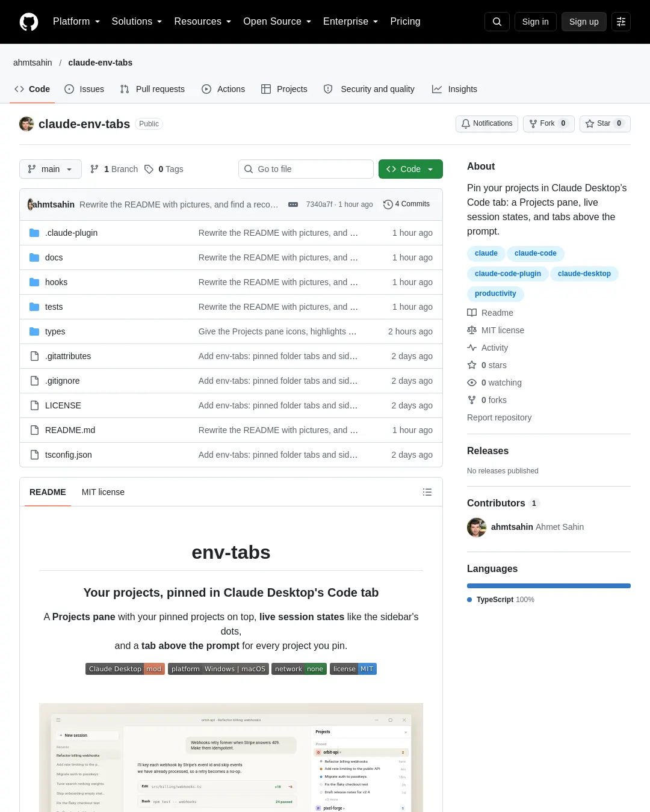The height and width of the screenshot is (812, 650).
Task: Open the Insights tab
Action: pyautogui.click(x=454, y=89)
